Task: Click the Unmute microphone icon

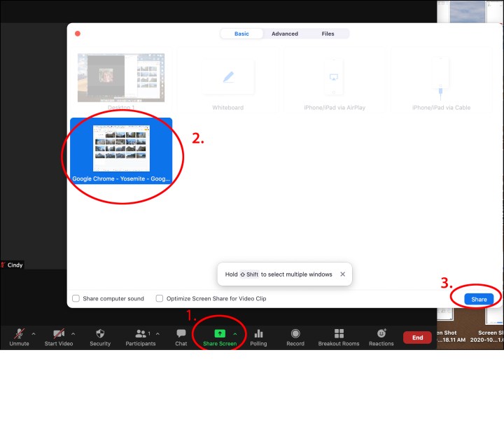Action: point(19,333)
